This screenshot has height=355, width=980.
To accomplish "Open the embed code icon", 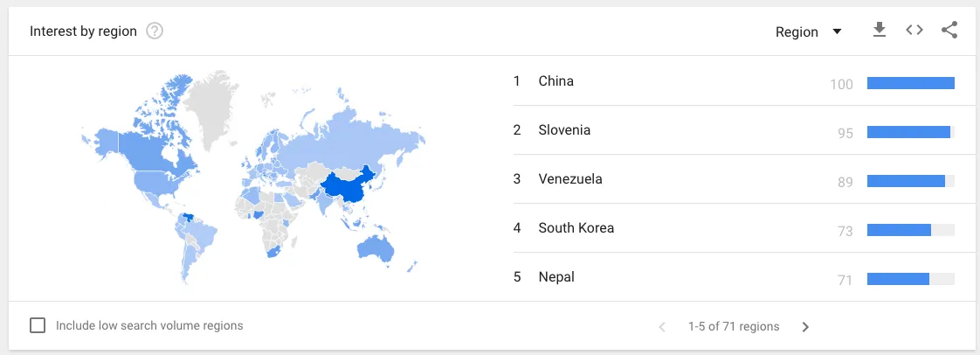I will (914, 30).
